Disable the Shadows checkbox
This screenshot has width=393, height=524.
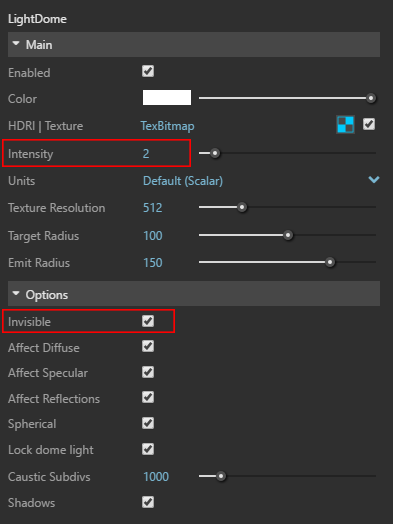point(148,502)
